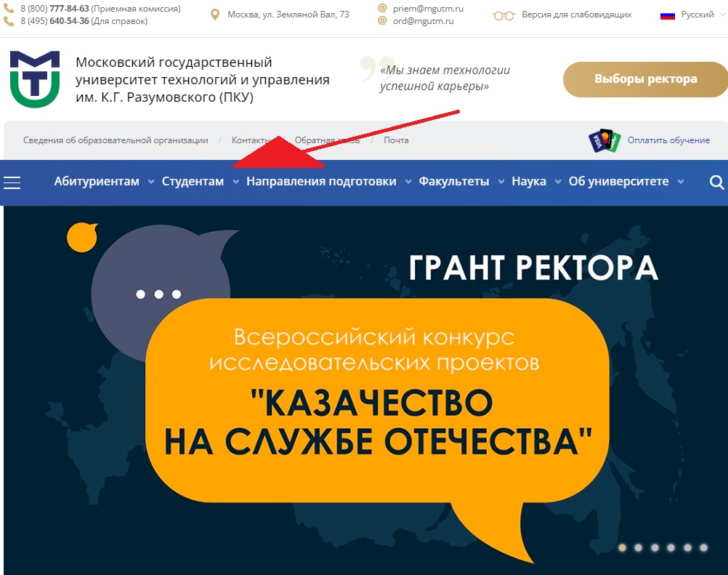The image size is (728, 575).
Task: Open the Направления подготовки menu item
Action: click(x=321, y=182)
